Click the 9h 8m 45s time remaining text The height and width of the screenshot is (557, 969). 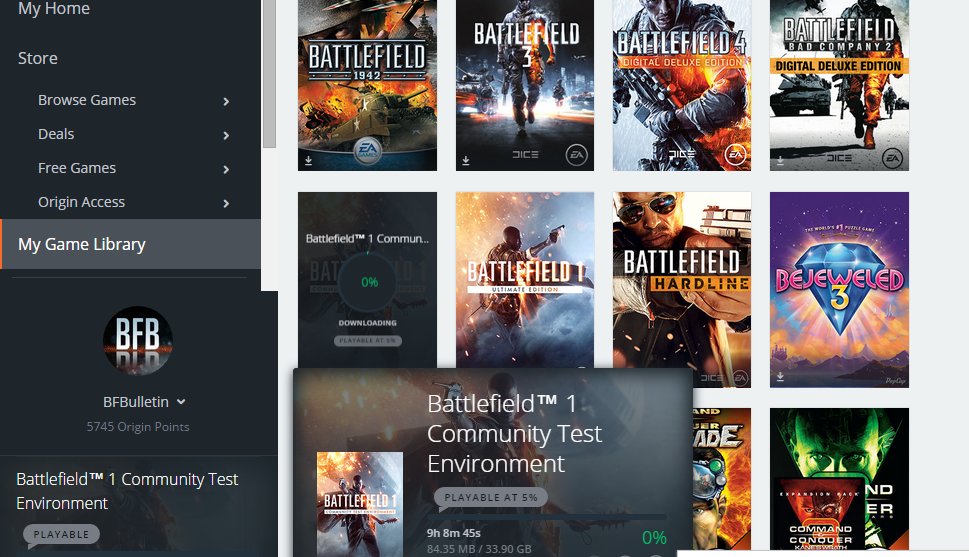pos(454,533)
